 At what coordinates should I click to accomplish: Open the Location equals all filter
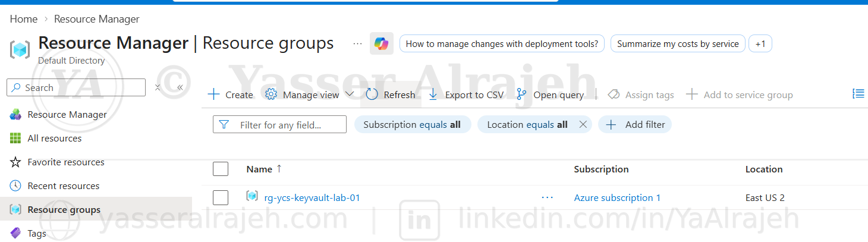[527, 124]
